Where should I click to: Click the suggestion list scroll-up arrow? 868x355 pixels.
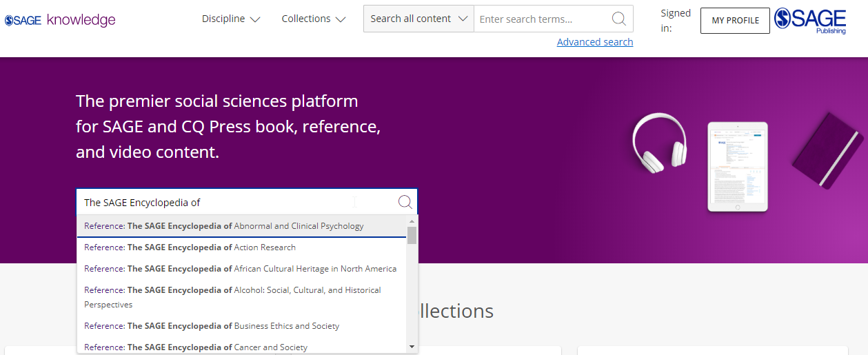click(412, 221)
